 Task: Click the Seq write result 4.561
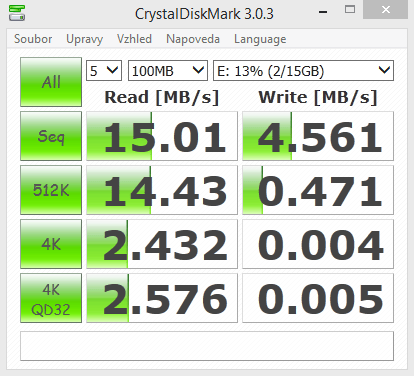point(318,136)
